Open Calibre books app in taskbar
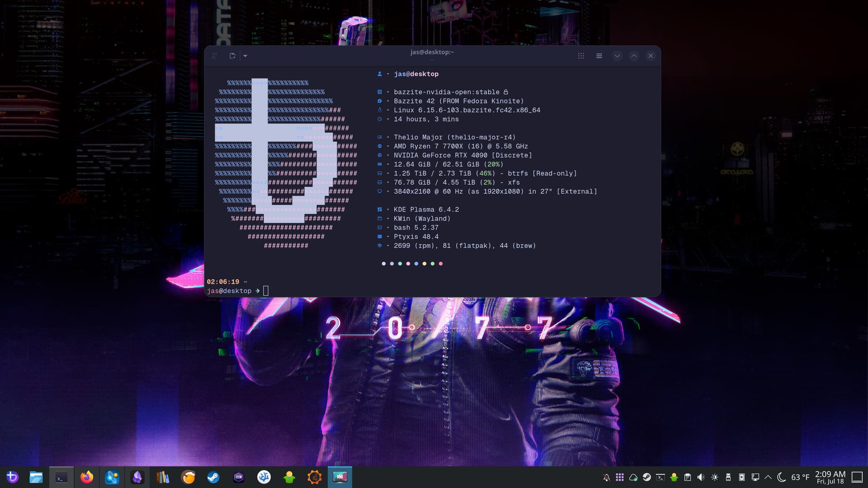This screenshot has width=868, height=488. pyautogui.click(x=163, y=477)
